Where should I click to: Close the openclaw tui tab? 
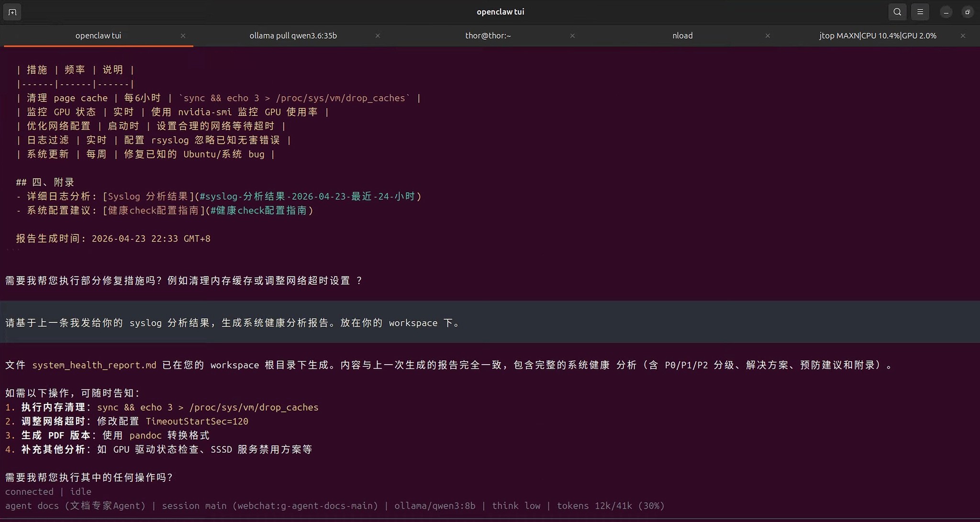pos(183,36)
